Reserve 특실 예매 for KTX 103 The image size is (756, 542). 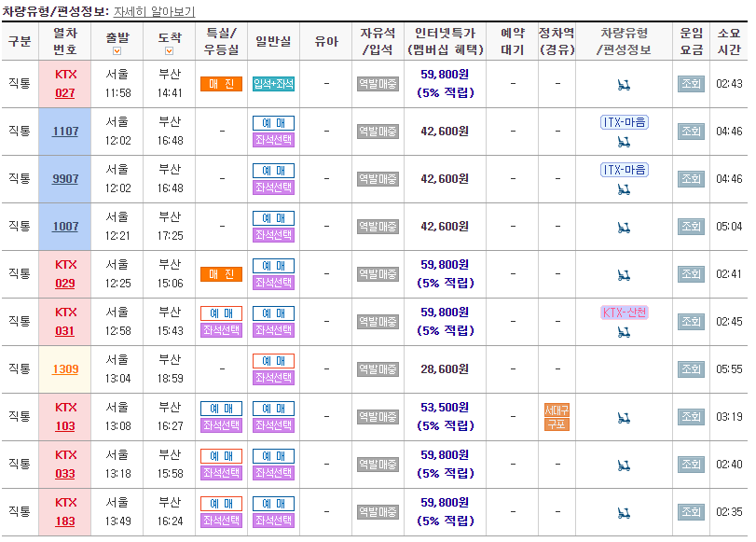tap(221, 409)
